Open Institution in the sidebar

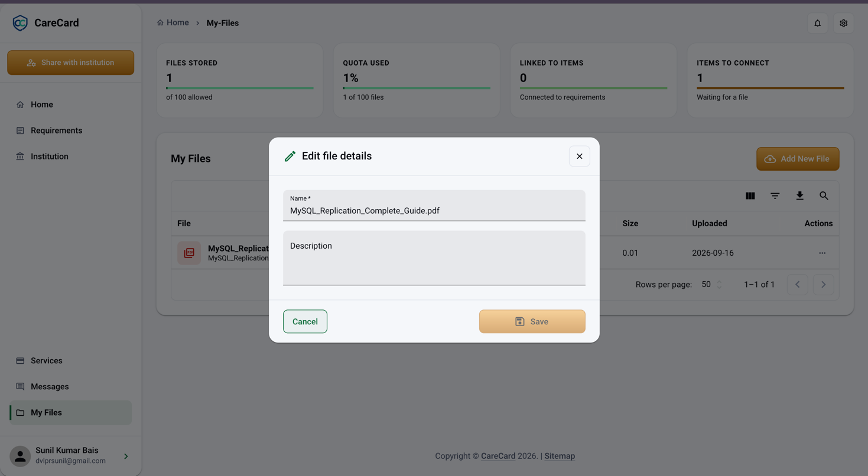tap(70, 157)
